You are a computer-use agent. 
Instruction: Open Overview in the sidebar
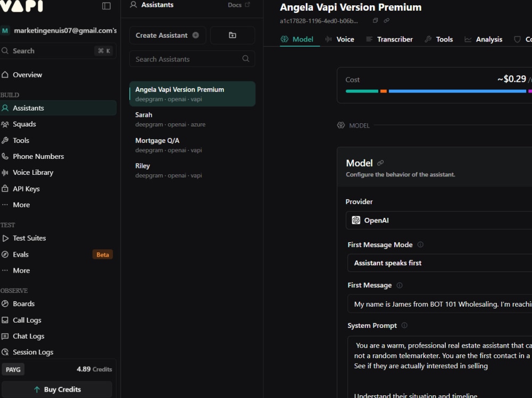[59, 75]
